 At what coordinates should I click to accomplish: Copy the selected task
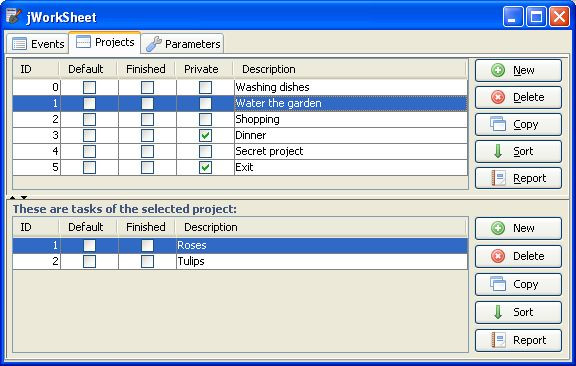518,284
